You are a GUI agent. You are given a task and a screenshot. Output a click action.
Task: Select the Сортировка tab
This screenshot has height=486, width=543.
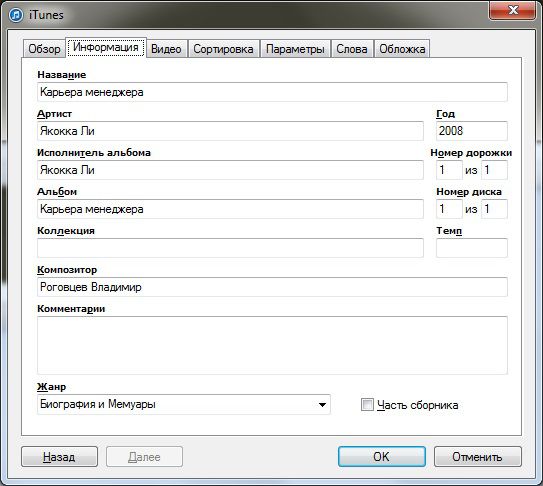point(223,49)
